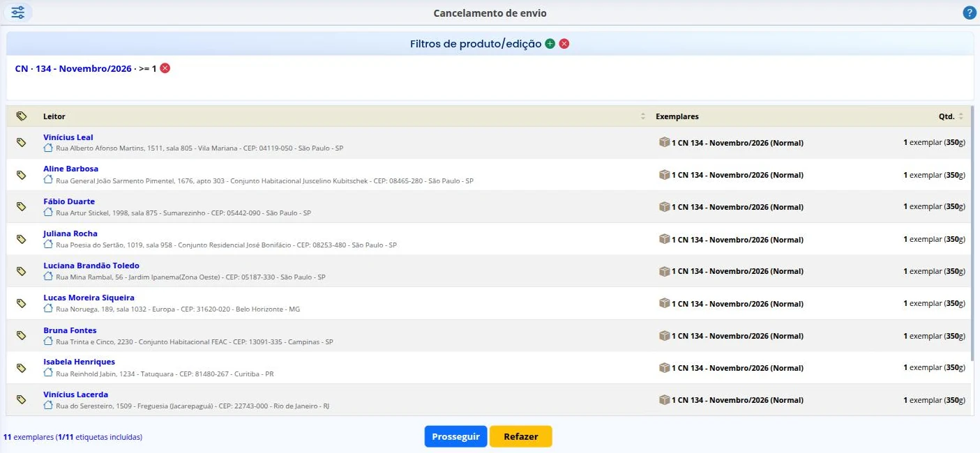
Task: Toggle the tag for Aline Barbosa
Action: (22, 174)
